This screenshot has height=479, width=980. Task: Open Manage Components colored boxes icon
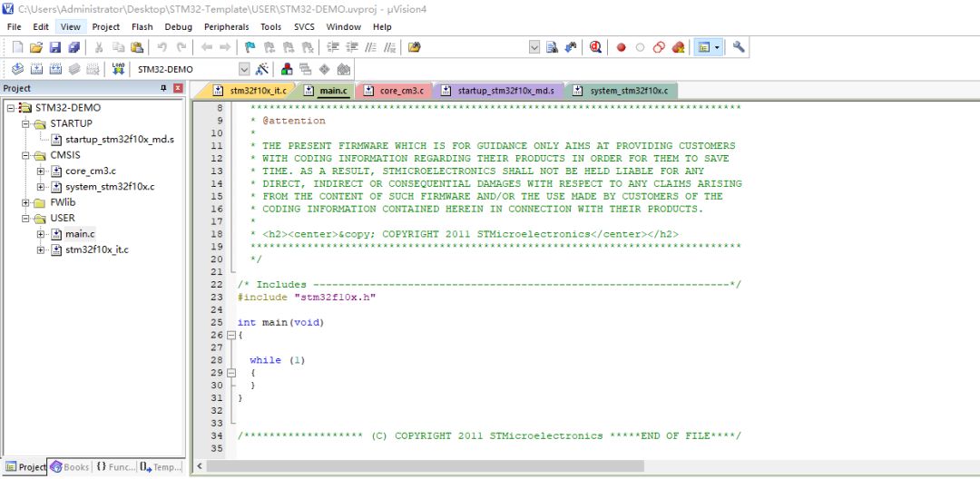[x=287, y=69]
